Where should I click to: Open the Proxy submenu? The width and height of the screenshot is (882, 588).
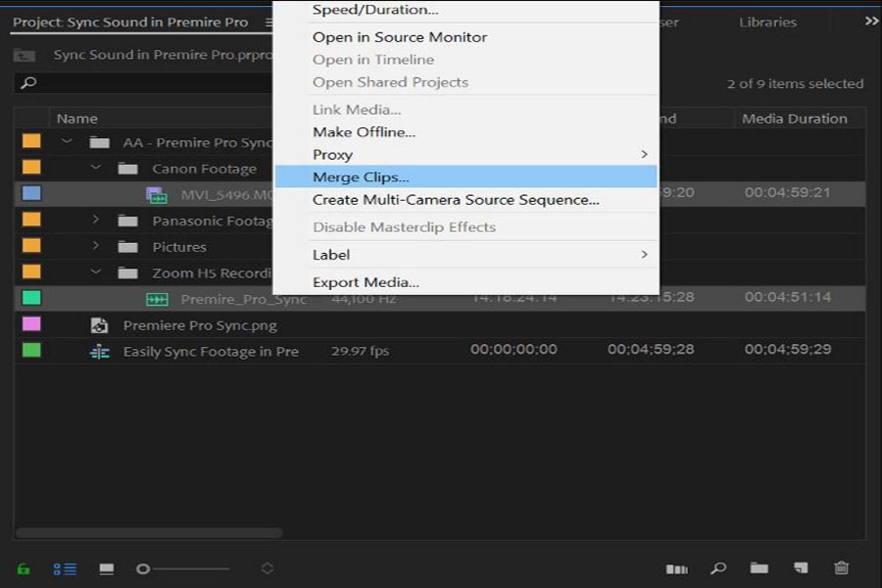click(x=465, y=155)
